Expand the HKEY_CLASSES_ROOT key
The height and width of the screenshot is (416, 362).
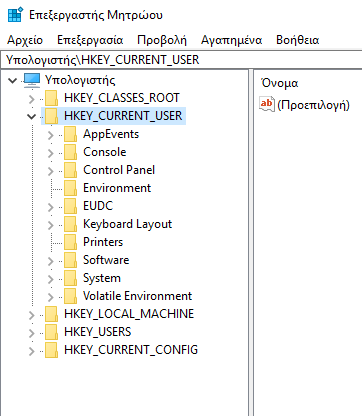[x=32, y=99]
